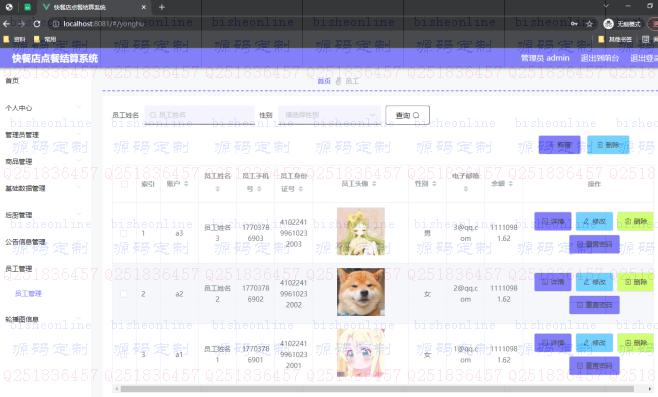
Task: Sort table by 电子邮箱 column arrows
Action: coord(465,189)
